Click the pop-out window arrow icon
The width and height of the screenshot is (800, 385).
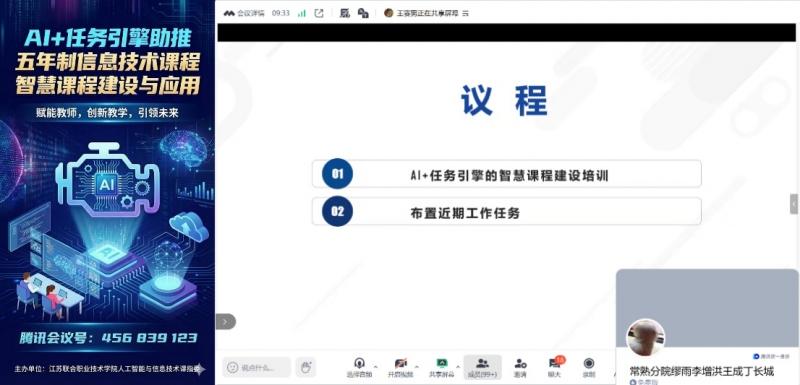(319, 13)
